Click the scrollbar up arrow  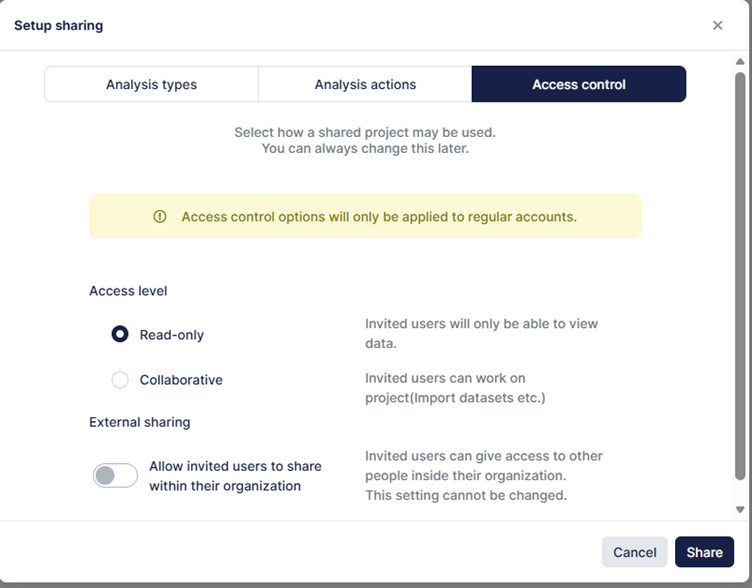point(740,61)
